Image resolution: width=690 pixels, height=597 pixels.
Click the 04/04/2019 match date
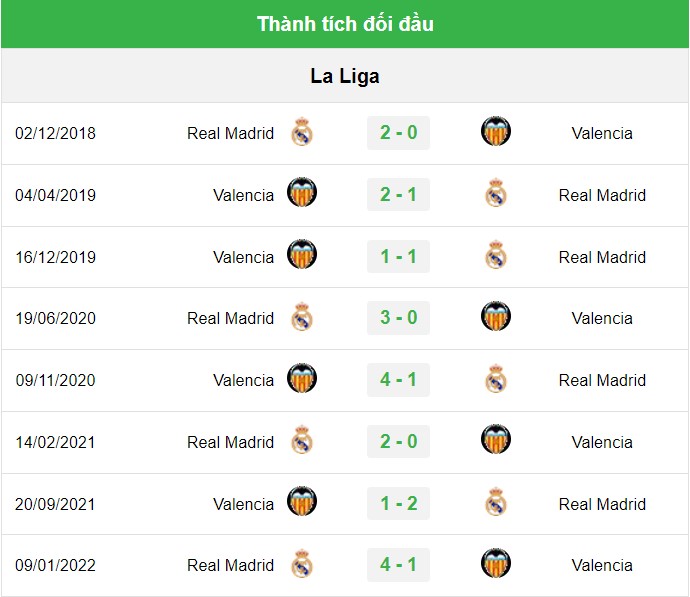(x=55, y=195)
